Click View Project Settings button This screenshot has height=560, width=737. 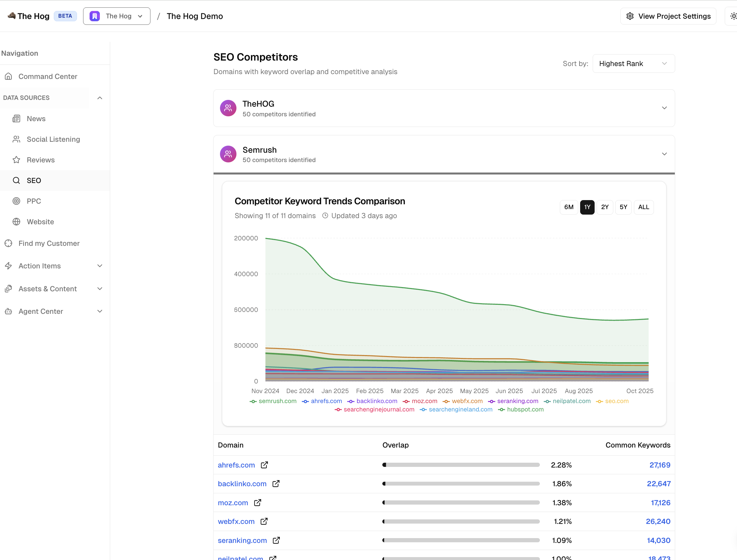coord(668,16)
